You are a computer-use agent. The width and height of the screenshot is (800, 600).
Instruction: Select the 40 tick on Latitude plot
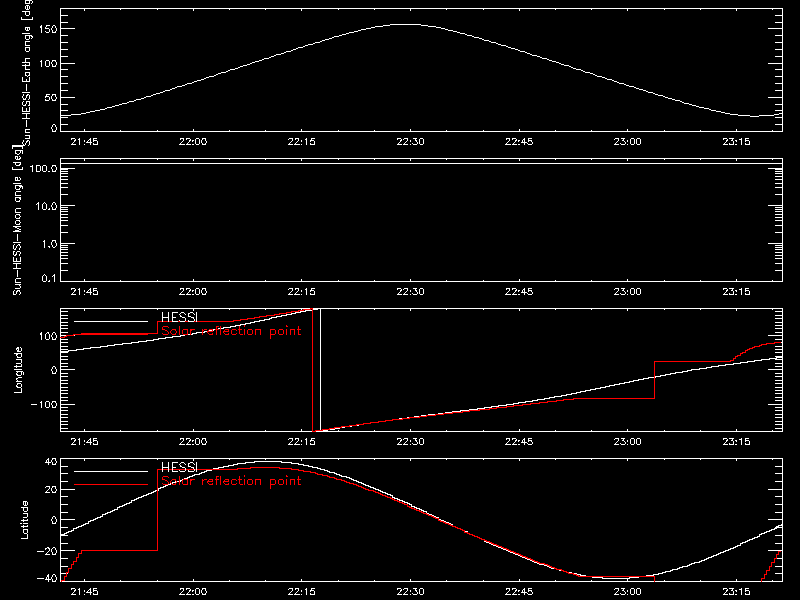click(51, 462)
